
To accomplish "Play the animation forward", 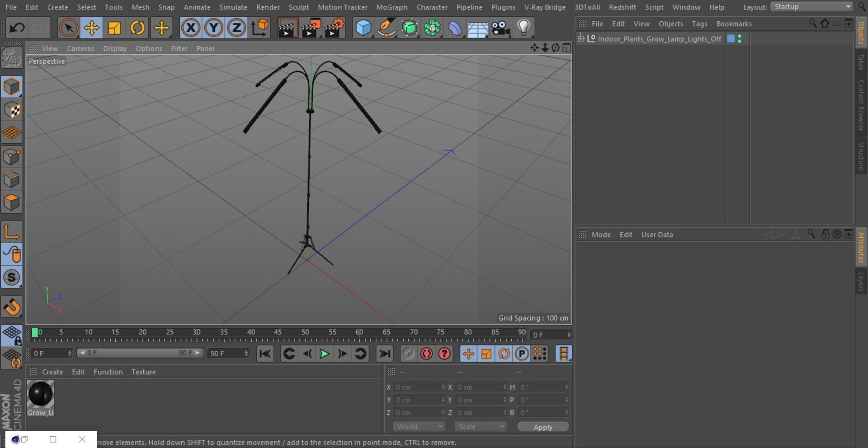I will [x=324, y=354].
